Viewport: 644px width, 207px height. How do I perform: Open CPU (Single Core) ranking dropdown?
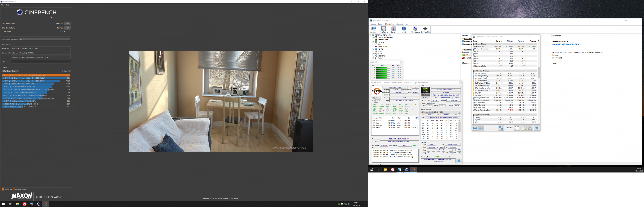tap(11, 71)
